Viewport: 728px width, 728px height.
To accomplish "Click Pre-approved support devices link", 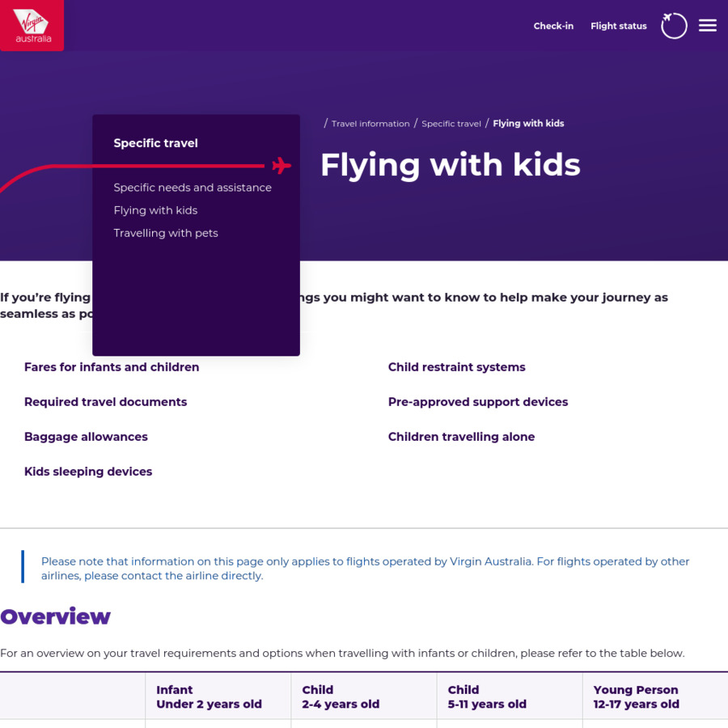I will [x=478, y=402].
